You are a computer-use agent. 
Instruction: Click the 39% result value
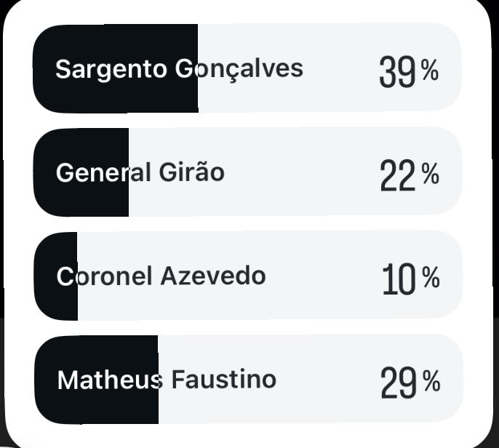coord(397,71)
